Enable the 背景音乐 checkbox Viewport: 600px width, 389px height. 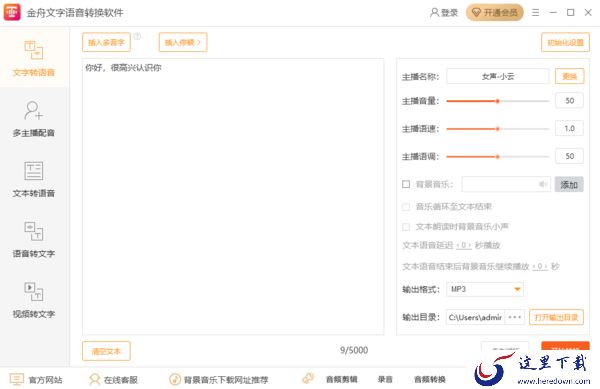pos(406,184)
